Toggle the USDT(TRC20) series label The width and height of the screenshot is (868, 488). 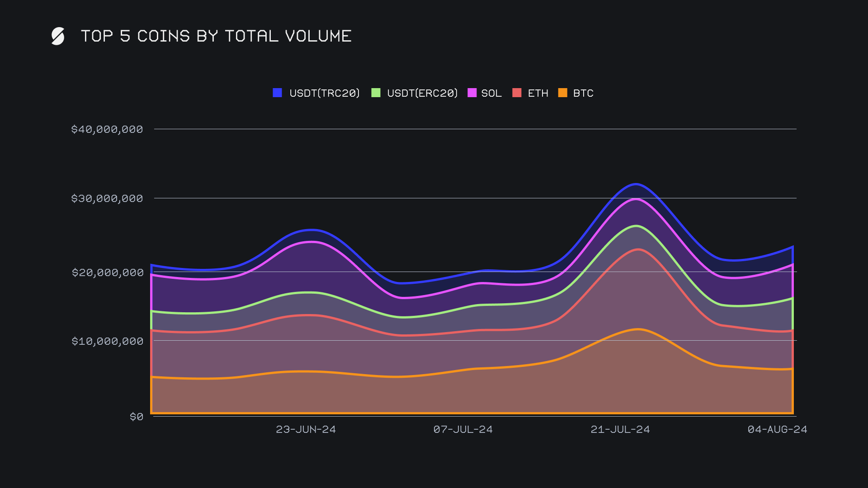(x=324, y=93)
